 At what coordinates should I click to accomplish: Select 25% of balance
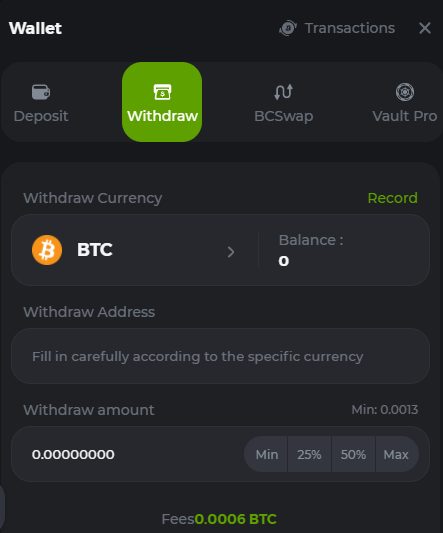click(x=309, y=454)
